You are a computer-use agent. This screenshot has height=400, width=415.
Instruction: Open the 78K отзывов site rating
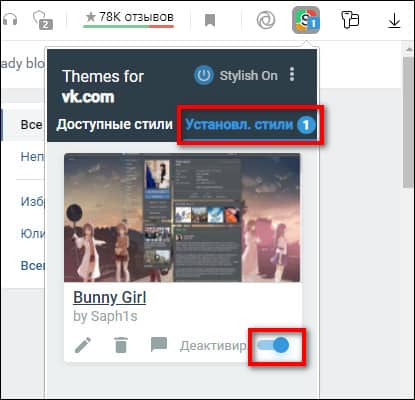129,18
